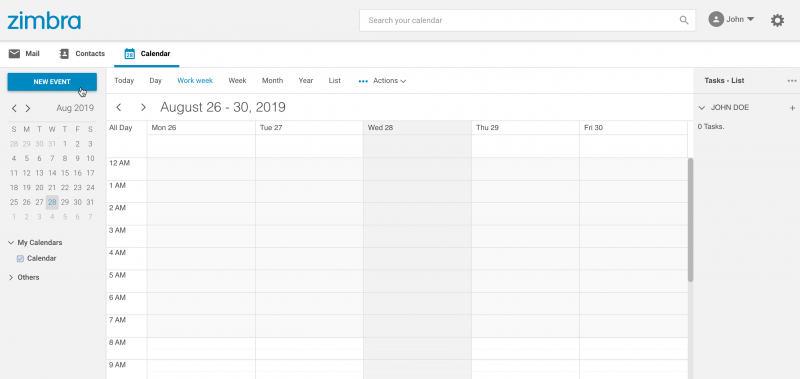The image size is (800, 379).
Task: Click the 6 AM slot on Fri 30
Action: click(x=633, y=304)
